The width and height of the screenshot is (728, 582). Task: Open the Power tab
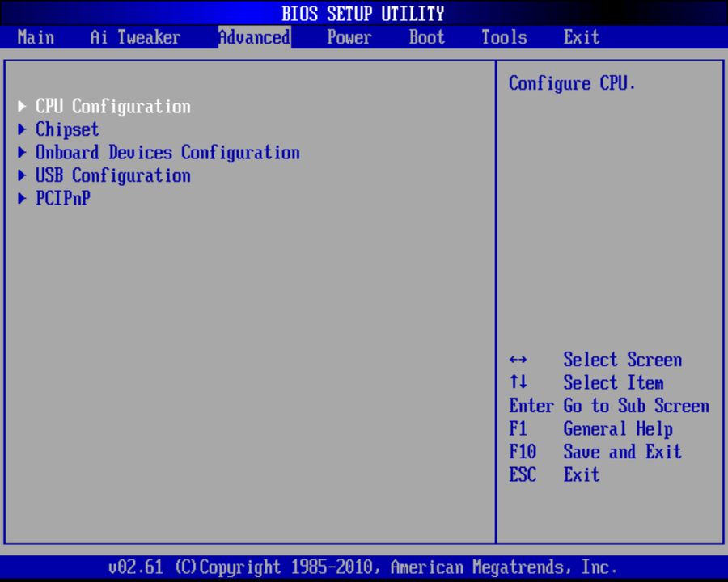pyautogui.click(x=349, y=37)
